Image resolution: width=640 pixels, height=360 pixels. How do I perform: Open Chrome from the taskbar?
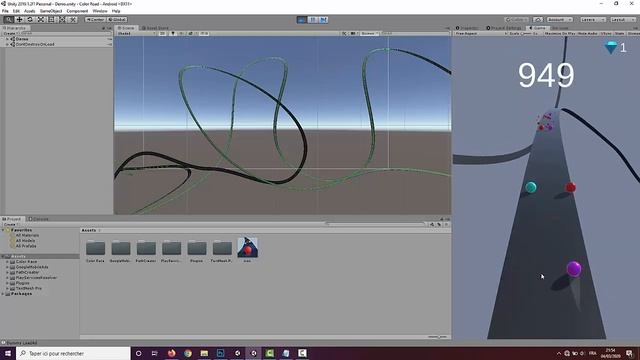point(188,353)
